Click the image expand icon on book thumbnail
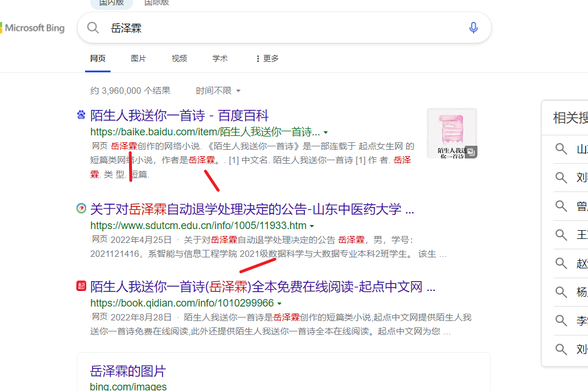 pyautogui.click(x=471, y=152)
